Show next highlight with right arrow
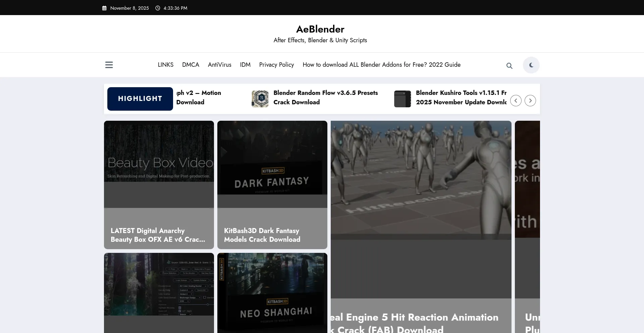This screenshot has height=333, width=644. pos(530,101)
